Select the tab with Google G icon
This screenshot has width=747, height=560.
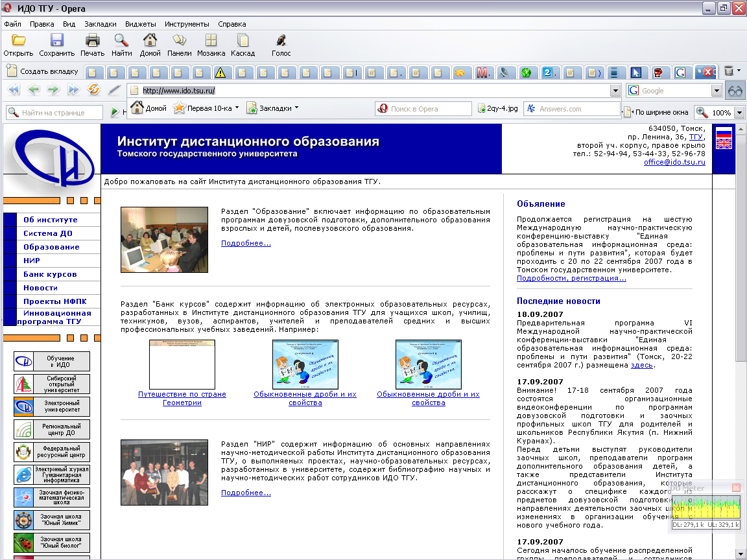tap(680, 73)
